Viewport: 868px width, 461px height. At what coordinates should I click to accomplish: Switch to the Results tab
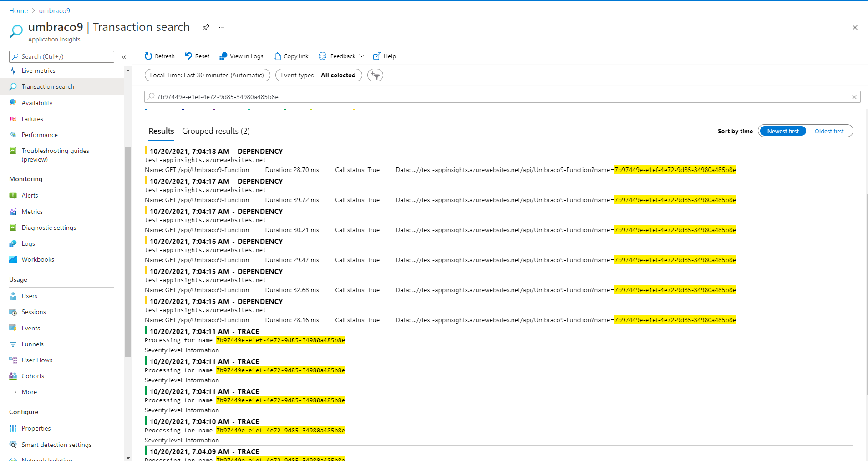tap(161, 131)
